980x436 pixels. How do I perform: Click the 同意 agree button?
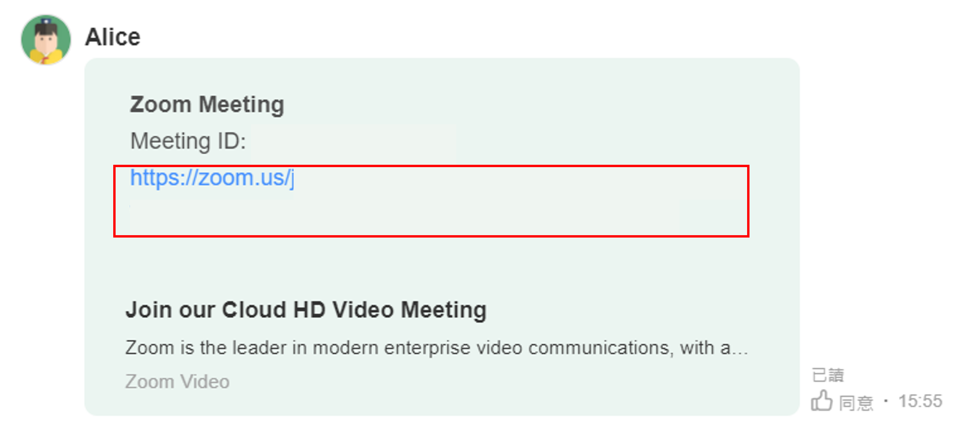pos(856,403)
